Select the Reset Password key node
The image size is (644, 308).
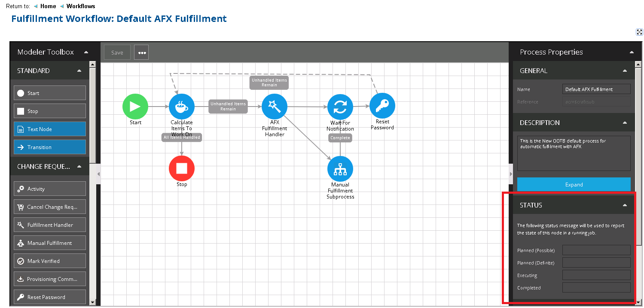(382, 106)
